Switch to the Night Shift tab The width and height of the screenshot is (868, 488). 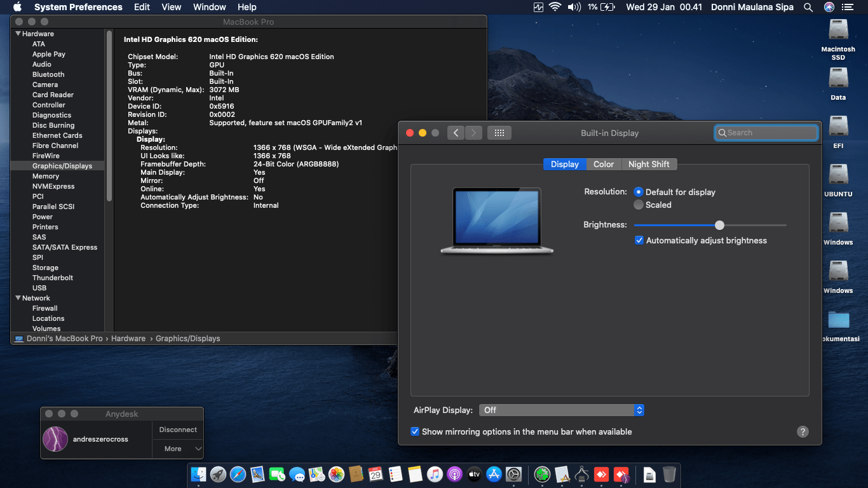[x=649, y=164]
